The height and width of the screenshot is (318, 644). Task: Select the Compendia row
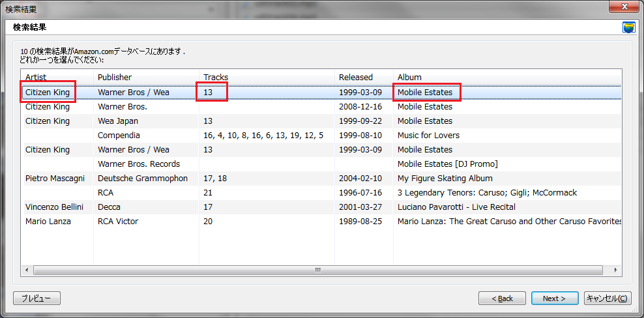pyautogui.click(x=321, y=135)
